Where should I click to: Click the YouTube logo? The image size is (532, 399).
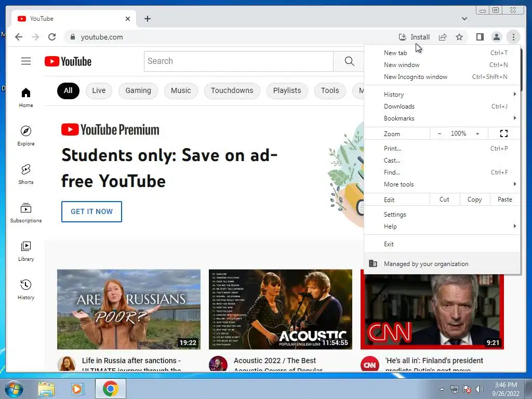(68, 61)
